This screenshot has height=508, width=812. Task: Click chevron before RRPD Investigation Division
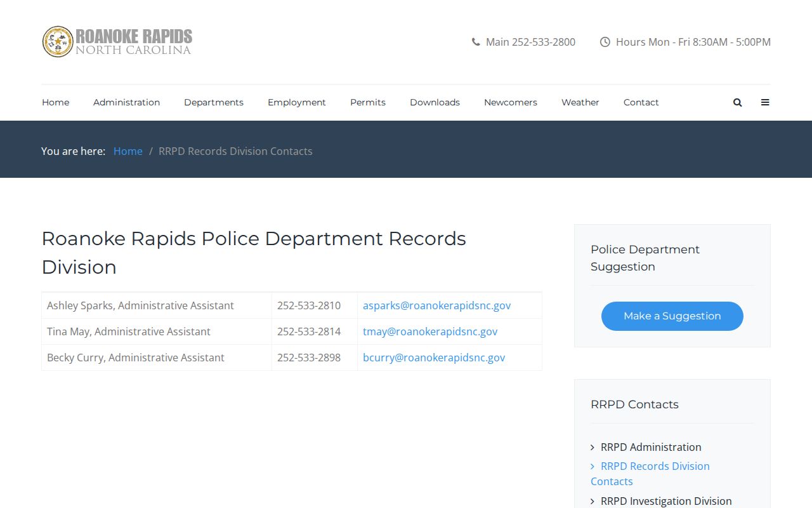pos(593,502)
